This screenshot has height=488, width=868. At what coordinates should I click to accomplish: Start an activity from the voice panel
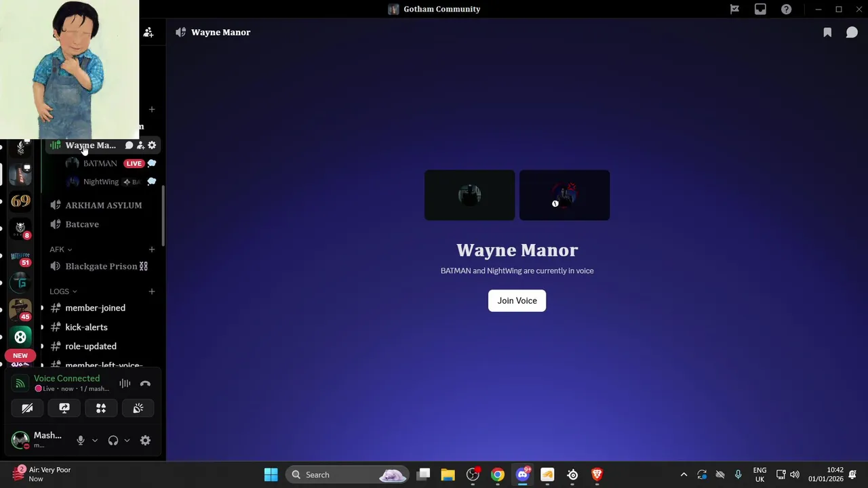coord(101,408)
